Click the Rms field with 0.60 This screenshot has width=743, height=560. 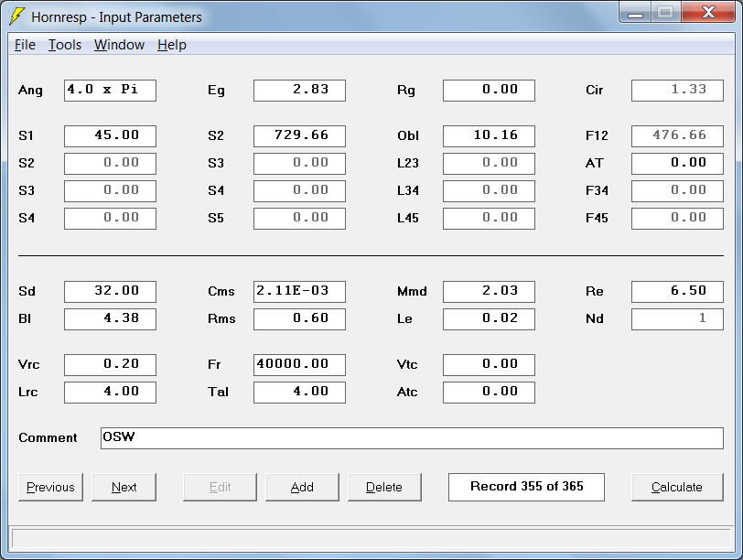(299, 318)
